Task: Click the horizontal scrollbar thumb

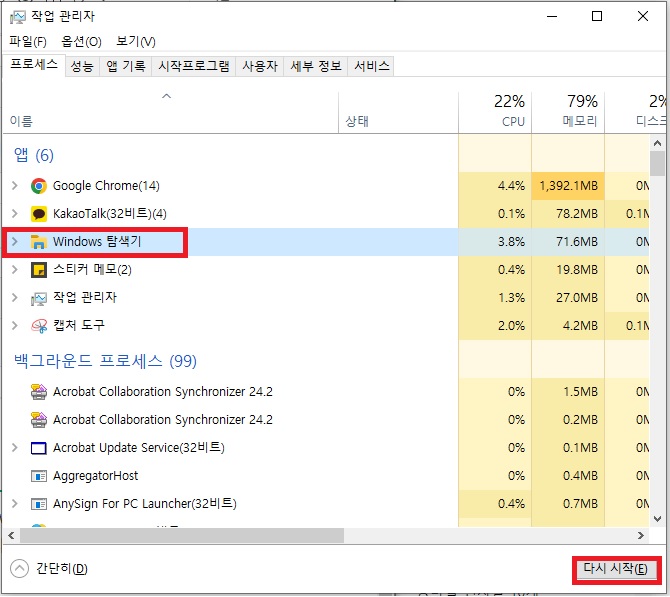Action: 182,536
